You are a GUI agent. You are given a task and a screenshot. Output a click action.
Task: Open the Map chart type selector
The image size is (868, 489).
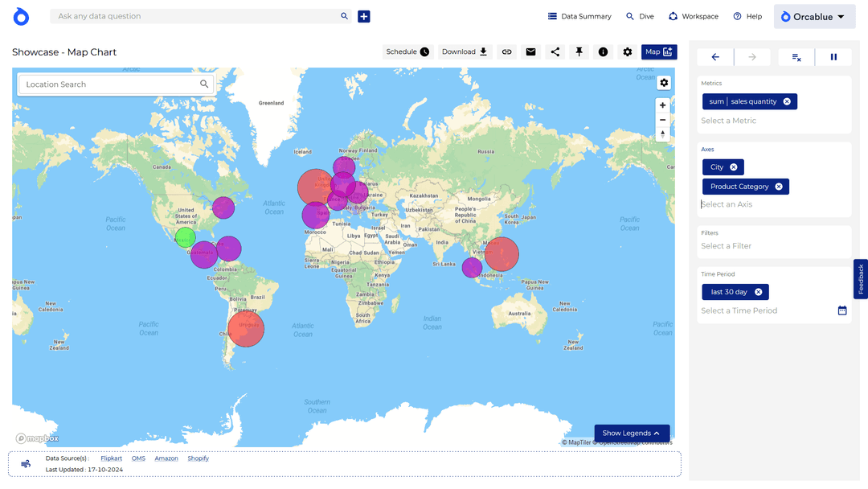pos(659,51)
